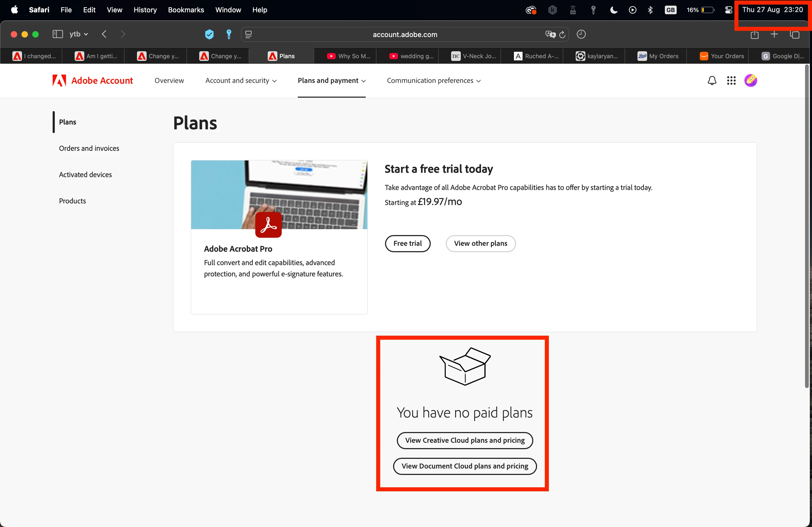
Task: Open the Adobe apps grid launcher
Action: pos(731,80)
